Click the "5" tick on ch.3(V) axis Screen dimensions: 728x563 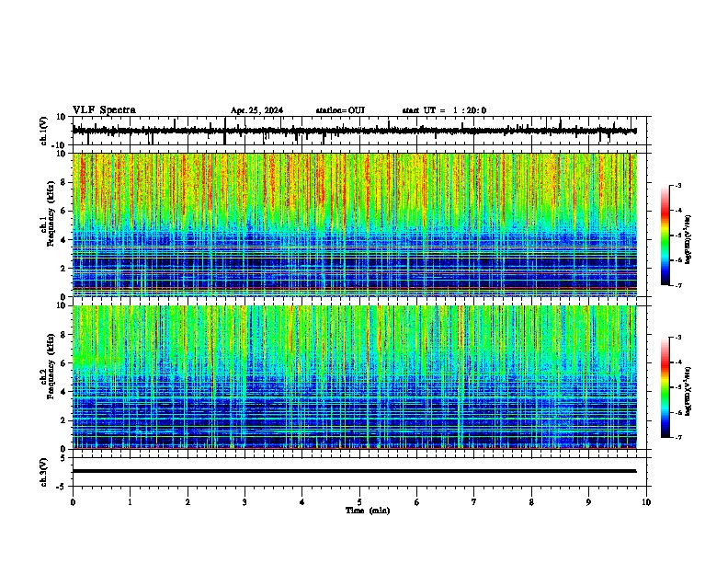pos(63,458)
